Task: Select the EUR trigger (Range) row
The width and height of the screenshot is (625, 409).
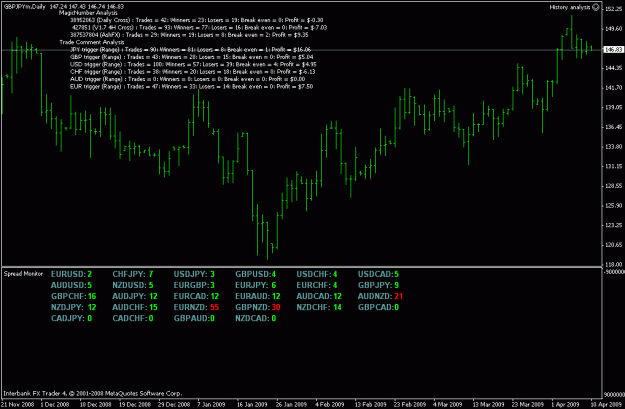Action: pyautogui.click(x=191, y=87)
